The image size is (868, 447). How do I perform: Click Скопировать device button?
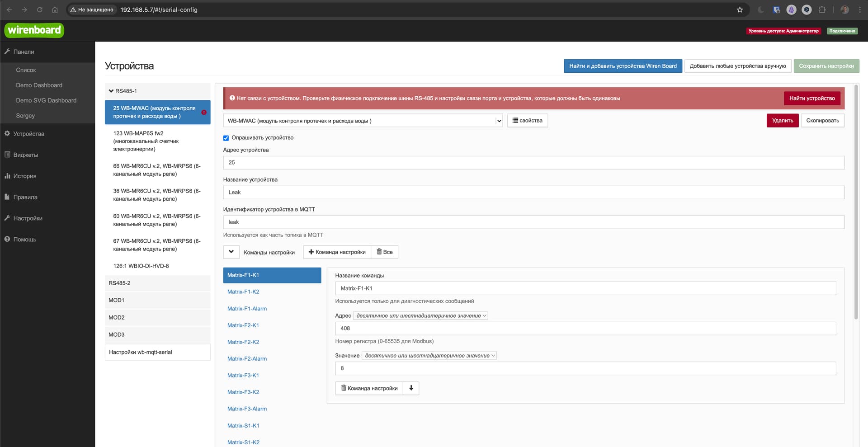823,121
